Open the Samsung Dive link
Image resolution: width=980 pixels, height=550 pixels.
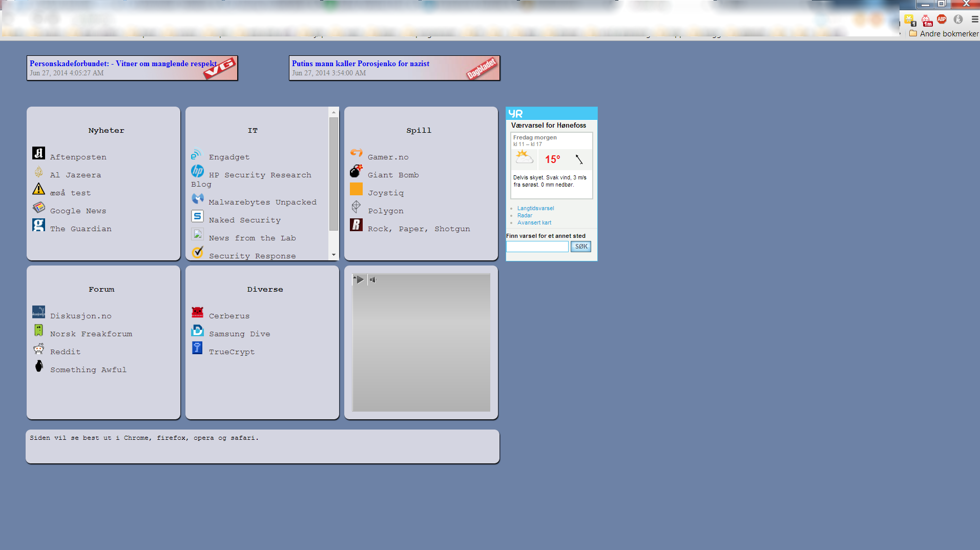tap(240, 334)
